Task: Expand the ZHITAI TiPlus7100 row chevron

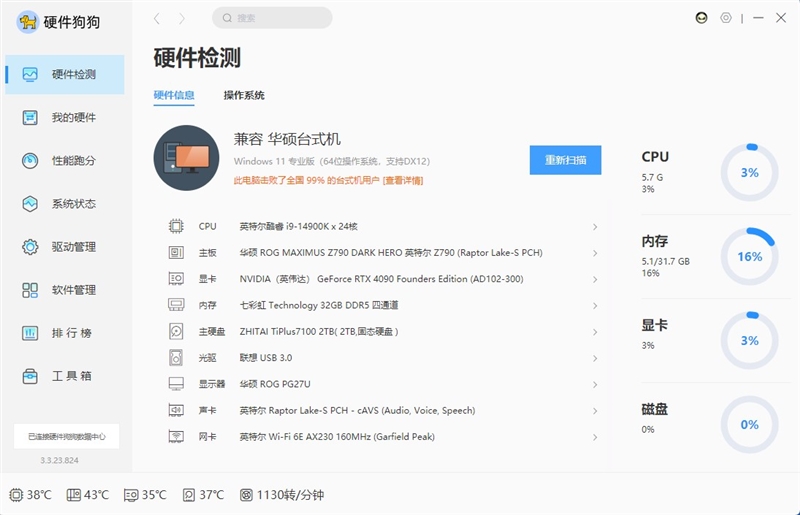Action: pos(595,332)
